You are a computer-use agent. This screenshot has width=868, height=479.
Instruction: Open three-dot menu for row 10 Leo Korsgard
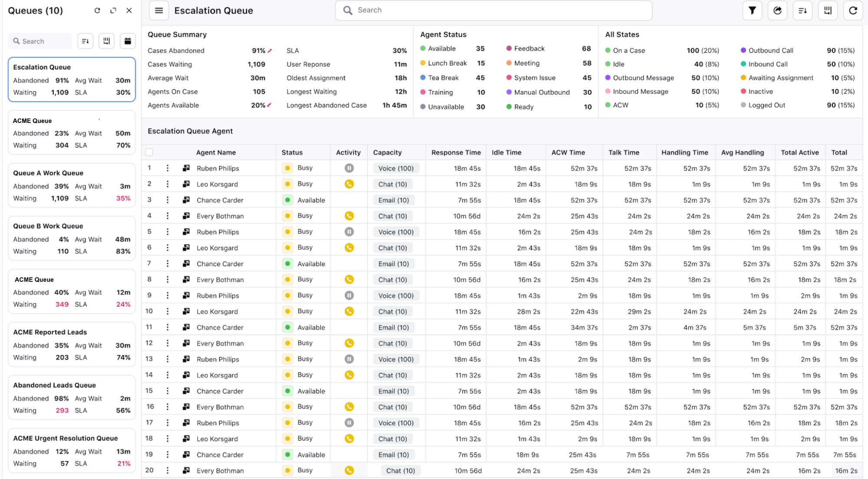pos(168,311)
